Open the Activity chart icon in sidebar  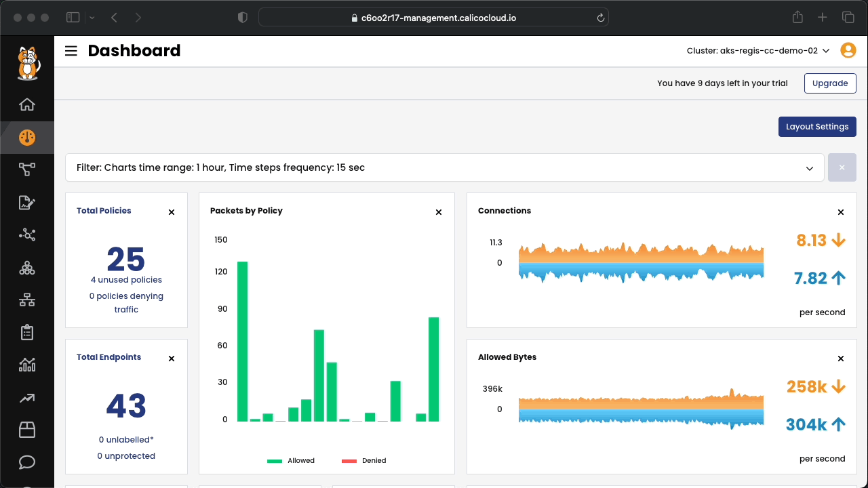coord(27,365)
